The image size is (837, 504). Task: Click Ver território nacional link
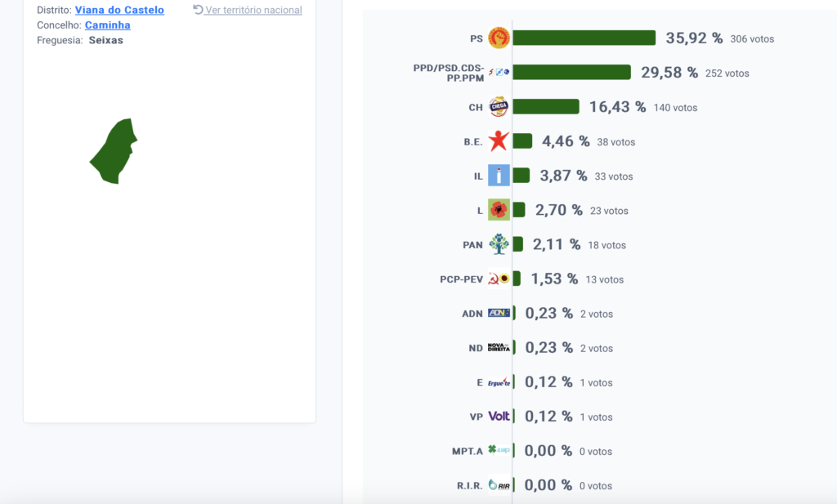248,10
